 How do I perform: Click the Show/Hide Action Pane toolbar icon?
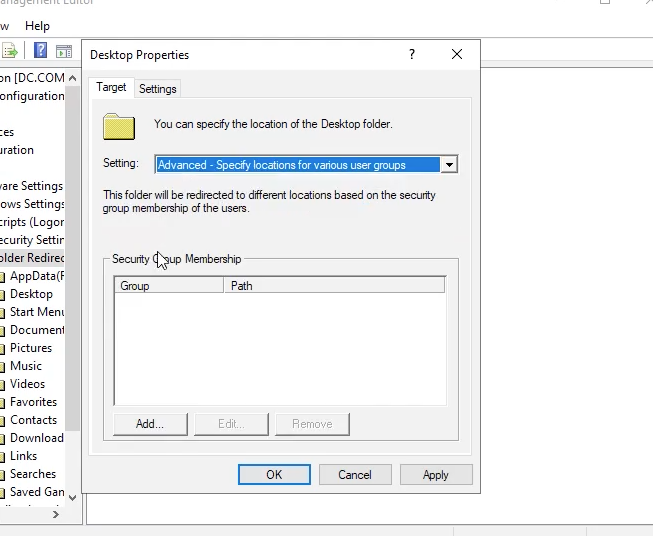(63, 50)
